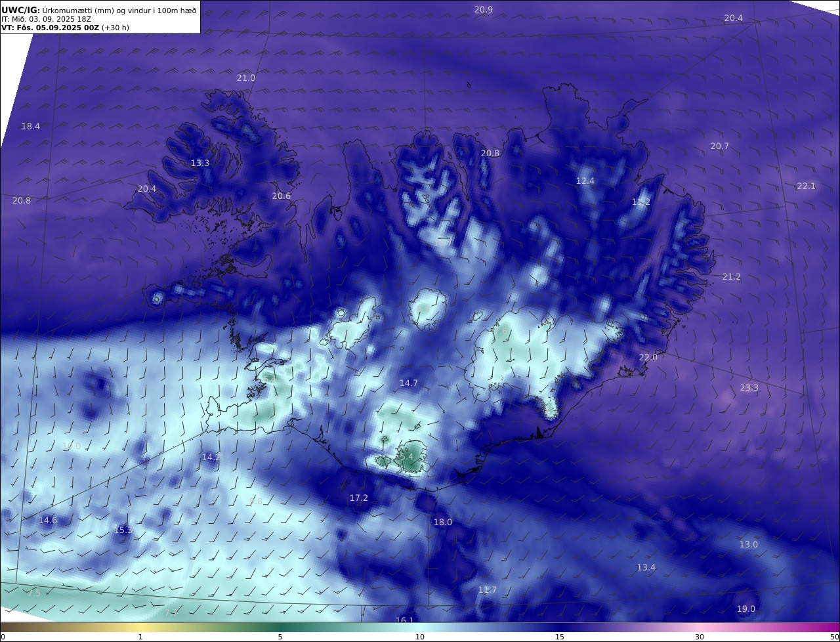
Task: Click the 14.7 value label
Action: click(409, 383)
